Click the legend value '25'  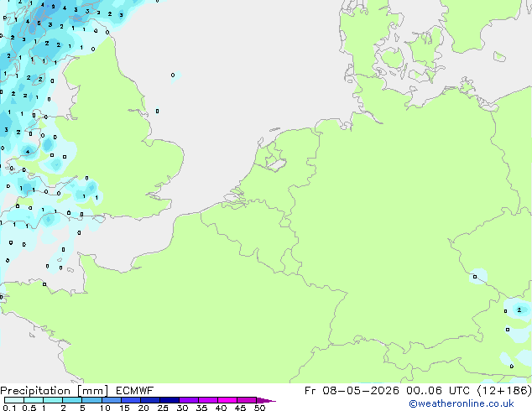click(x=163, y=408)
